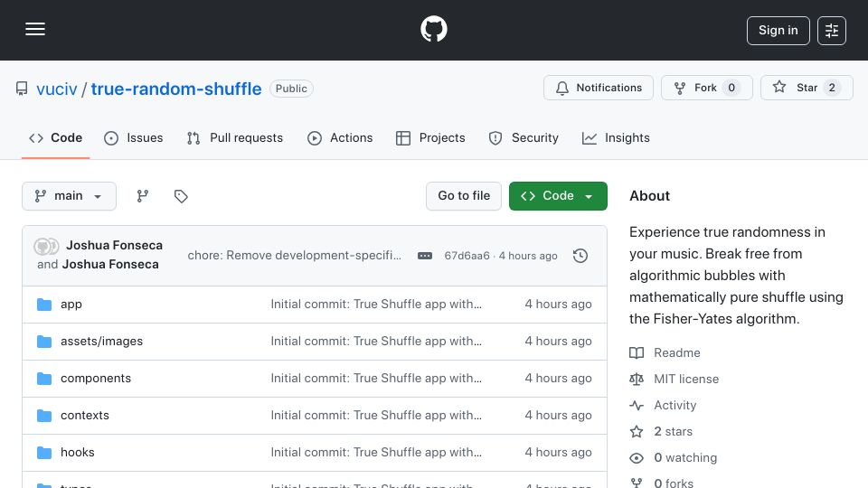Expand the main branch dropdown
Viewport: 868px width, 488px height.
tap(70, 196)
